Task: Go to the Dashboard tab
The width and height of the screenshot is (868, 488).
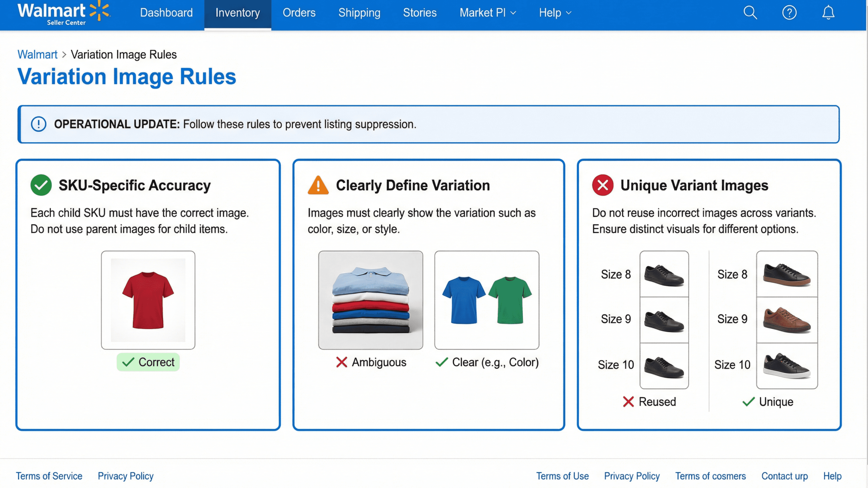Action: click(166, 13)
